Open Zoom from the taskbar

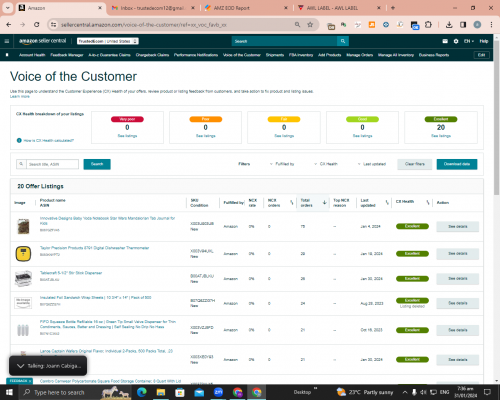(218, 392)
